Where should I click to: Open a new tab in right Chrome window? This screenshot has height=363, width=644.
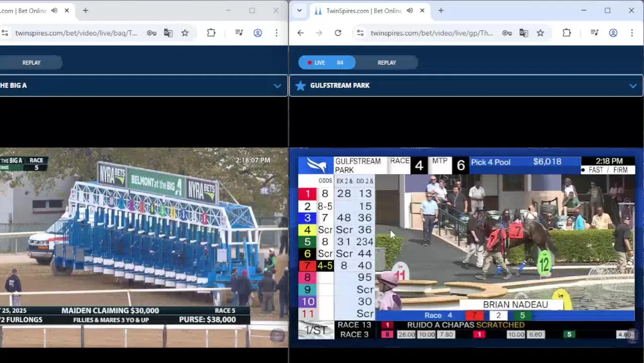(x=441, y=11)
